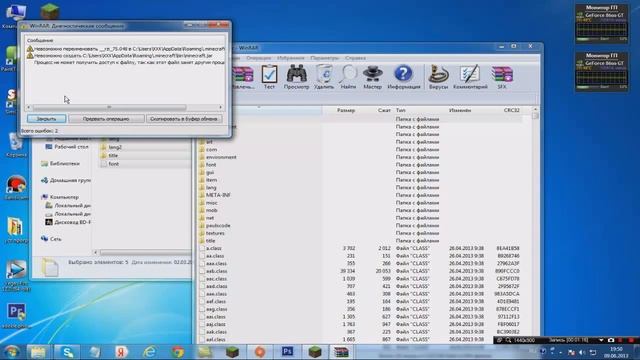The image size is (640, 360).
Task: Sort by the Размер column header
Action: [346, 110]
